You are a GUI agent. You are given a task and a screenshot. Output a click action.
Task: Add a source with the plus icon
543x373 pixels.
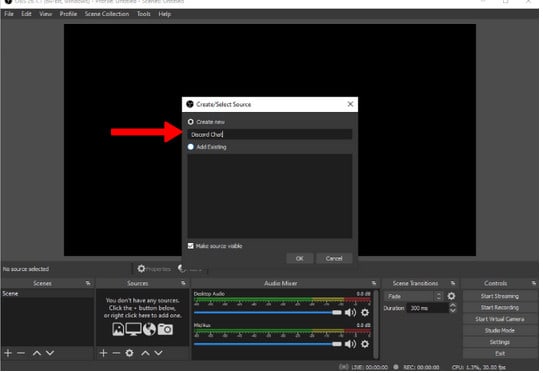[x=103, y=354]
